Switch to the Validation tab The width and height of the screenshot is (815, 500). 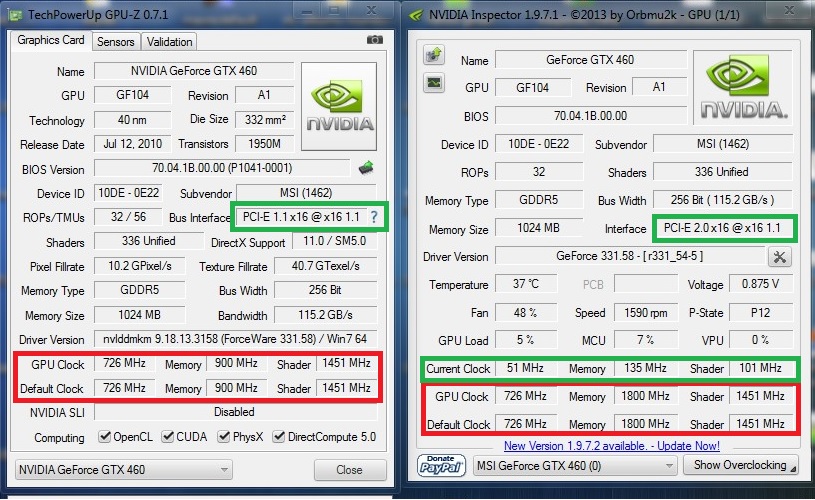(x=168, y=41)
